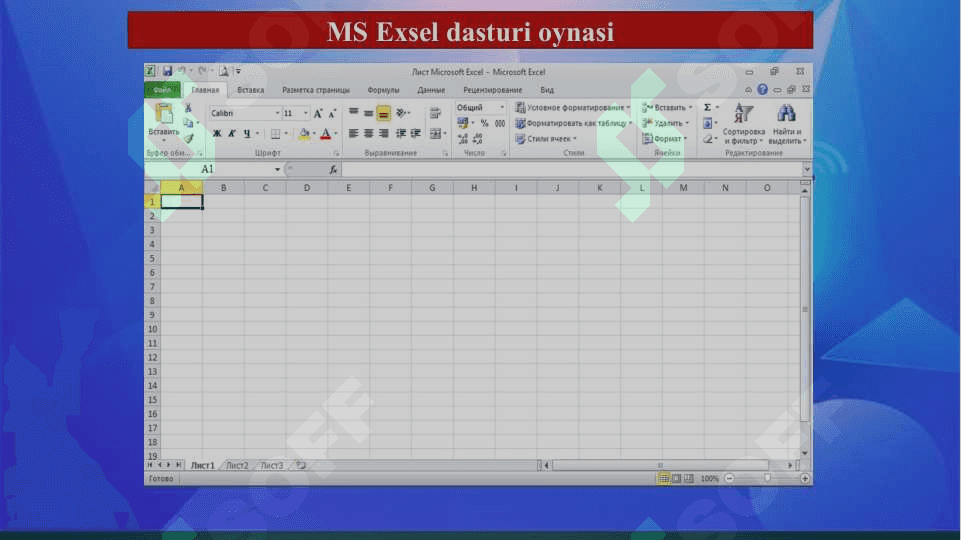Click the Top Align icon
The width and height of the screenshot is (961, 540).
(x=354, y=113)
